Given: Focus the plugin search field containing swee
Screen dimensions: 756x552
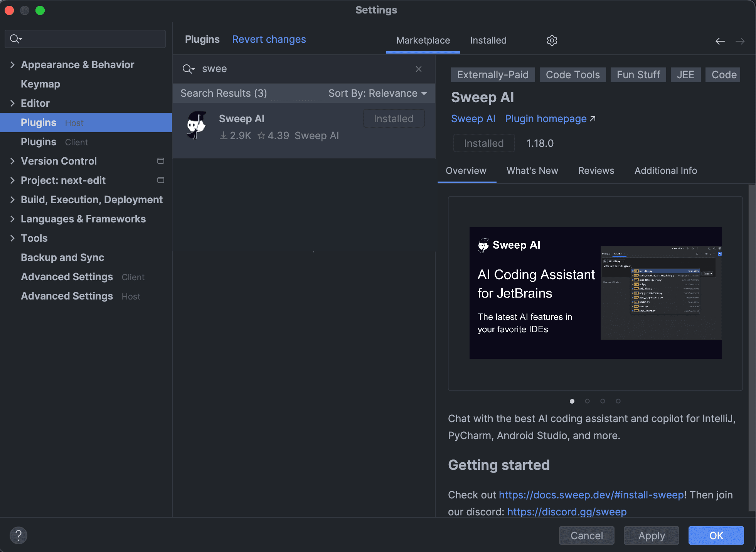Looking at the screenshot, I should pos(304,69).
